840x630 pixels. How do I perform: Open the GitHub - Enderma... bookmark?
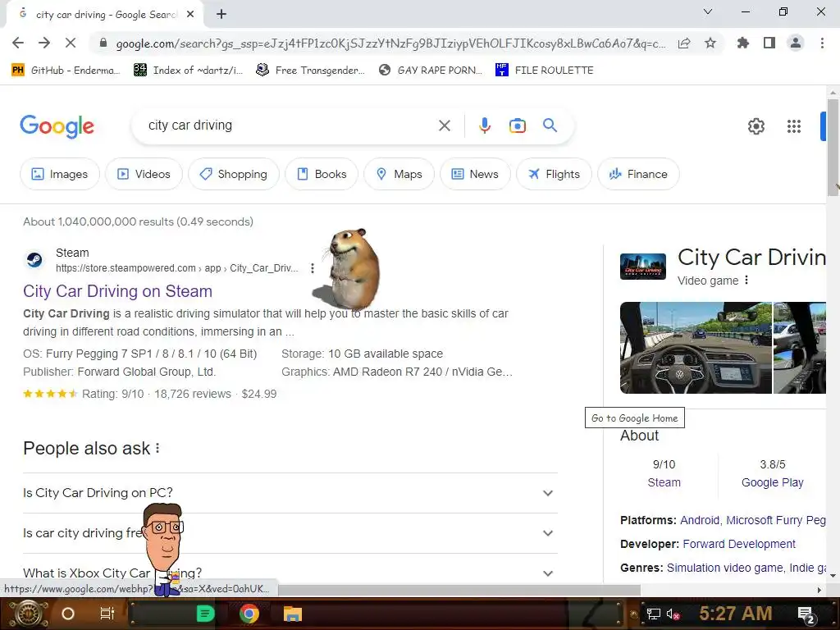[x=66, y=71]
